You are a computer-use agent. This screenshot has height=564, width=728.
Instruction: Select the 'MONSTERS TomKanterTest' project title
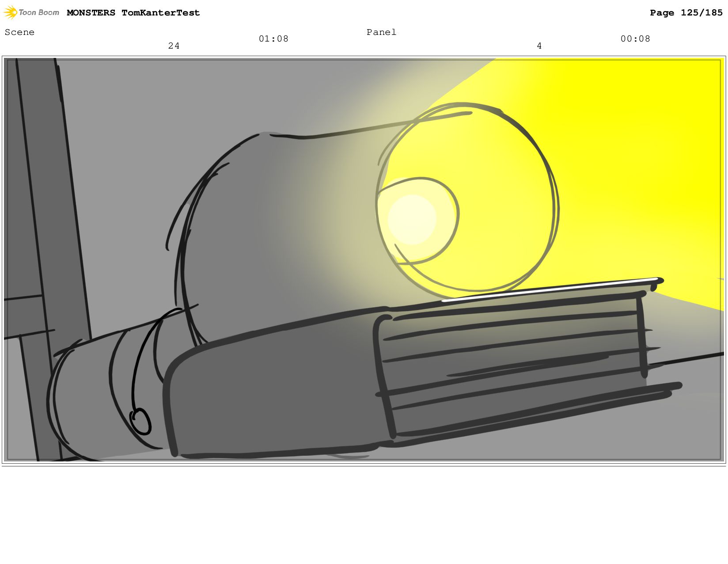click(133, 13)
